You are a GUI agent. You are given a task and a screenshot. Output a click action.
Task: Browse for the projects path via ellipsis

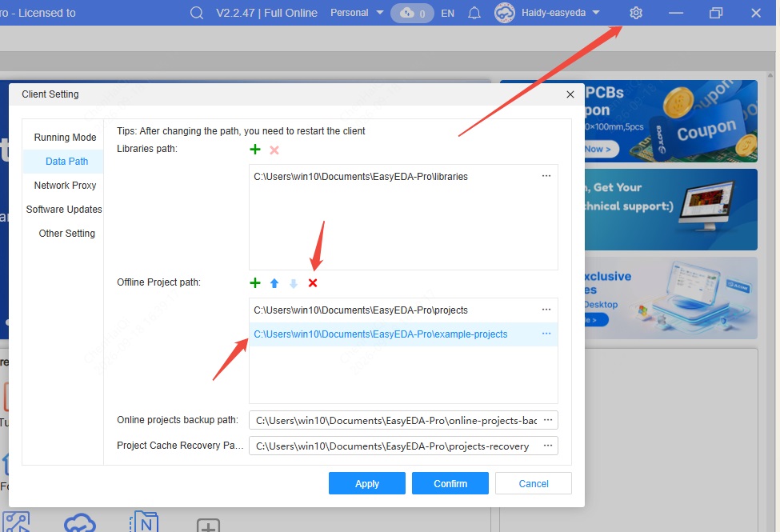click(546, 310)
